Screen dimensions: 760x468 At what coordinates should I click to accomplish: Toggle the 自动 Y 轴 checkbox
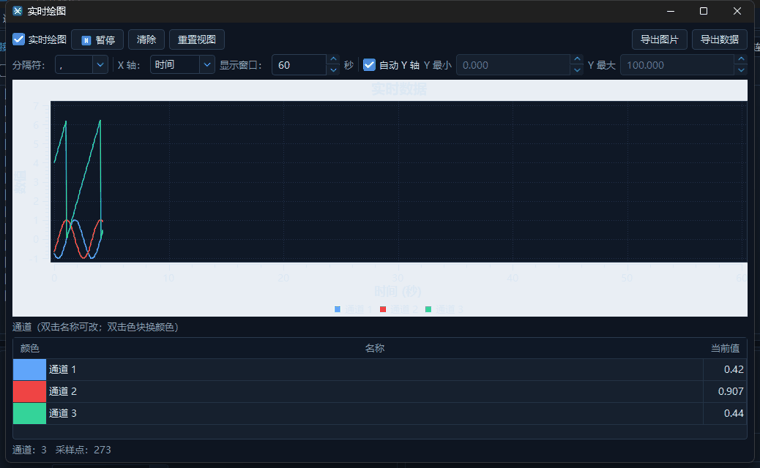pyautogui.click(x=369, y=65)
